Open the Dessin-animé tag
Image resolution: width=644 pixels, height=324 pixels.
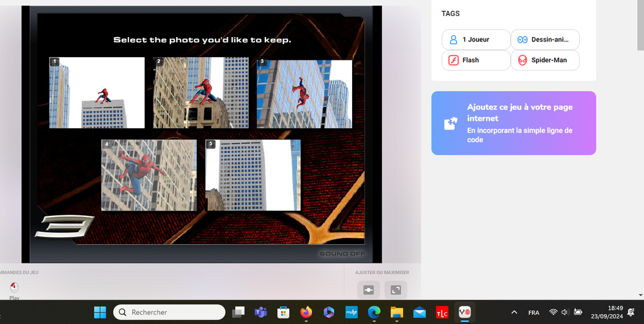point(545,40)
